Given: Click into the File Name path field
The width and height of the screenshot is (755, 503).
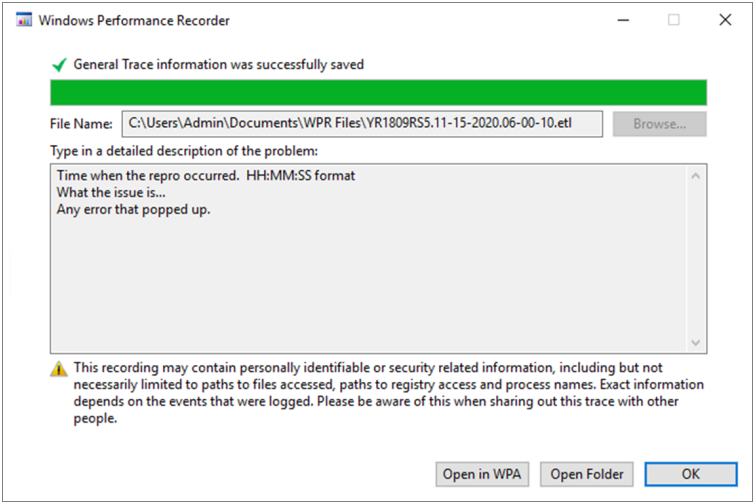Looking at the screenshot, I should [362, 124].
